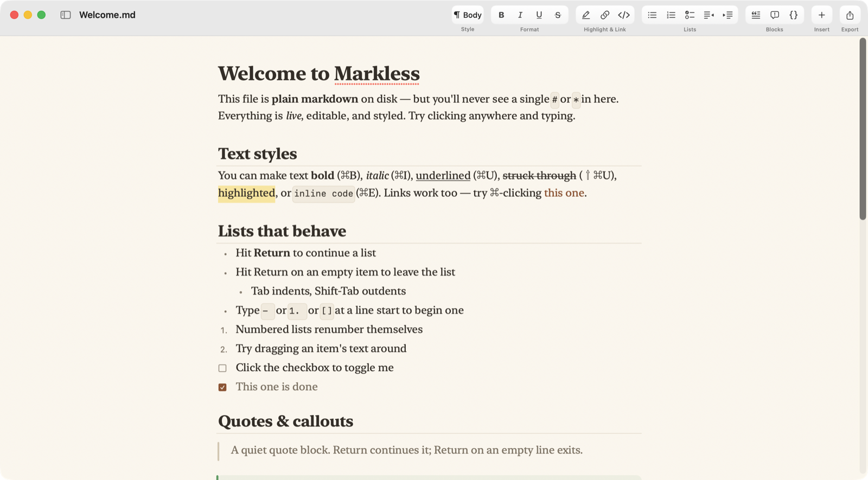Indent the current list item
The height and width of the screenshot is (480, 868).
[727, 15]
